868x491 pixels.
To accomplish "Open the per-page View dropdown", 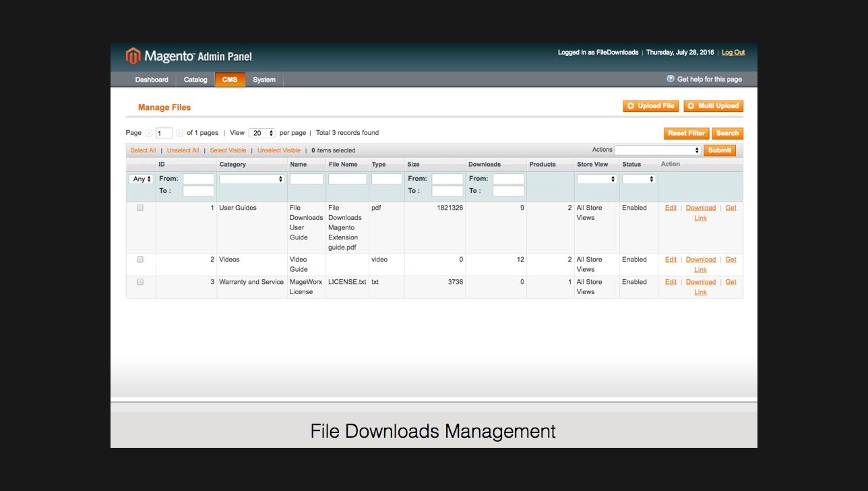I will [x=261, y=133].
